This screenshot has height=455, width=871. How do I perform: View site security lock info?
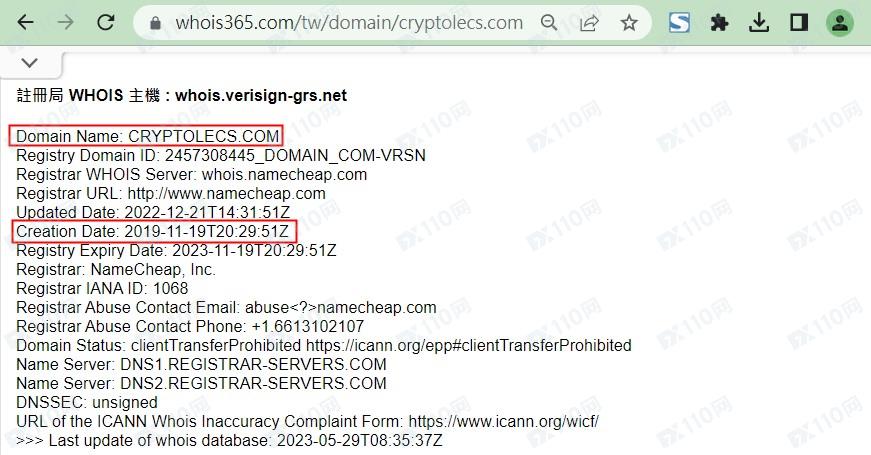[x=156, y=23]
